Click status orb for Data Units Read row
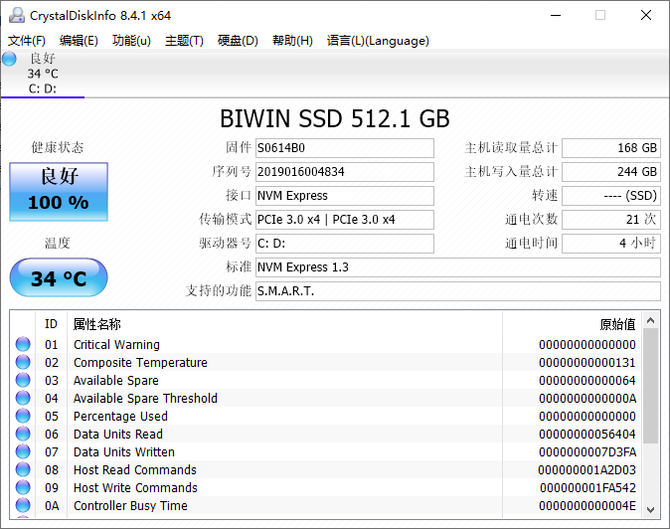This screenshot has width=670, height=529. (x=23, y=435)
